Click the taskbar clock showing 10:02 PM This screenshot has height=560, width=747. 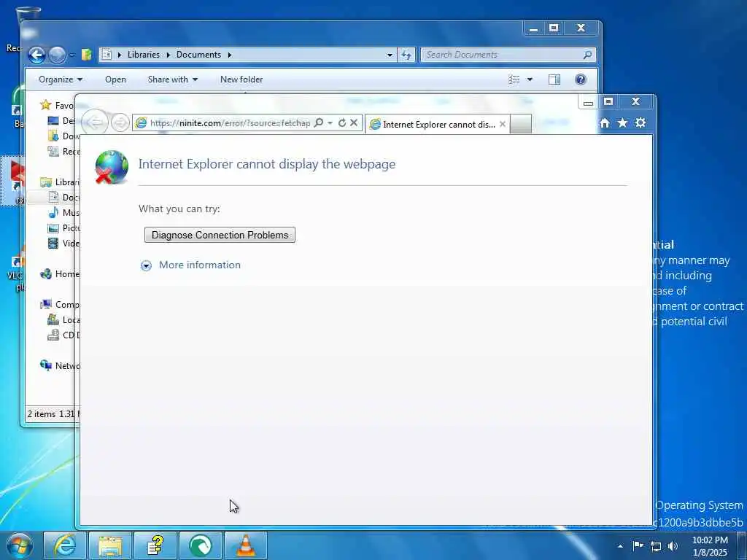tap(710, 546)
